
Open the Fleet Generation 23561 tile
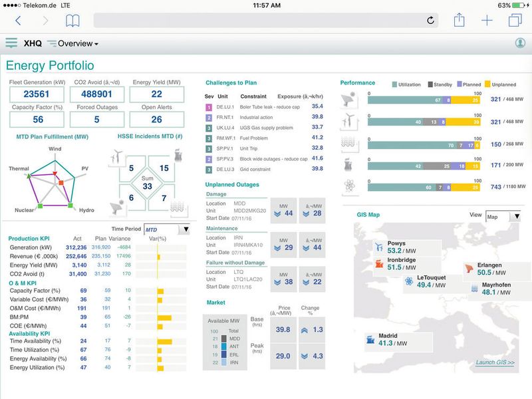click(x=37, y=94)
